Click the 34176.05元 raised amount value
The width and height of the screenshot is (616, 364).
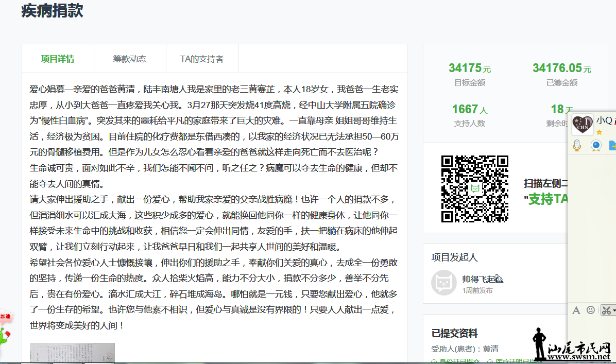point(562,68)
